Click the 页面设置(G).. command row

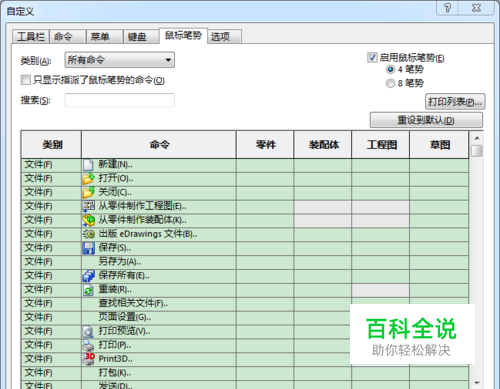[245, 317]
